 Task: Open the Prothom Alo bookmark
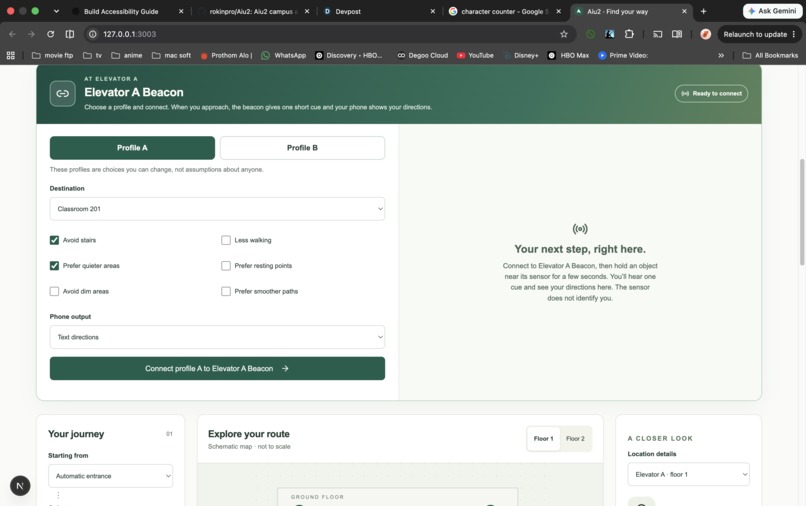226,55
